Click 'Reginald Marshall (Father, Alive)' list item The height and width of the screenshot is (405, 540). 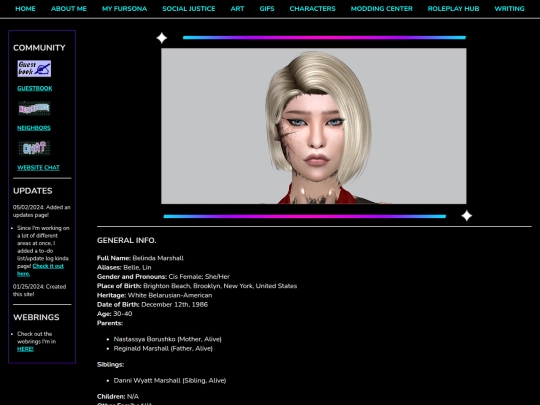tap(163, 349)
